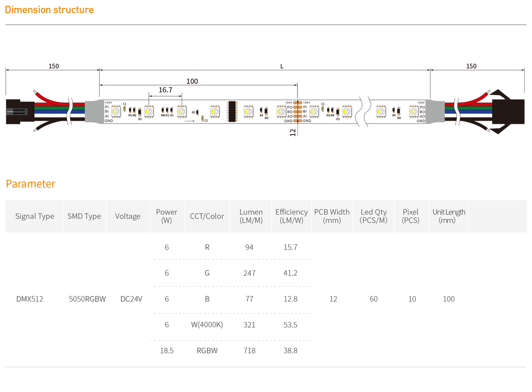
Task: Click the copper solder pads at cut point
Action: 298,112
